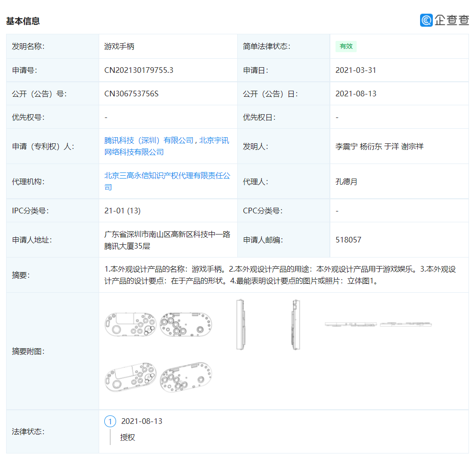
Task: Open the 北京三高永信知识产权代理 agency link
Action: 167,181
